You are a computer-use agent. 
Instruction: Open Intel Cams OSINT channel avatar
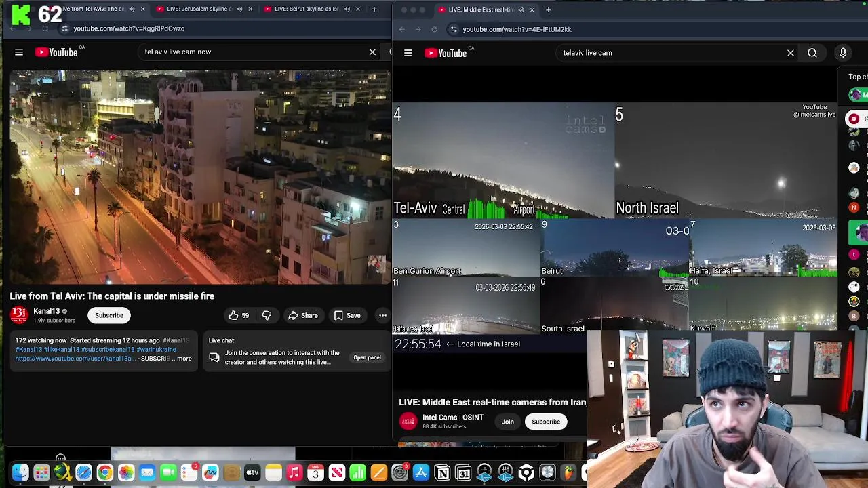click(408, 422)
